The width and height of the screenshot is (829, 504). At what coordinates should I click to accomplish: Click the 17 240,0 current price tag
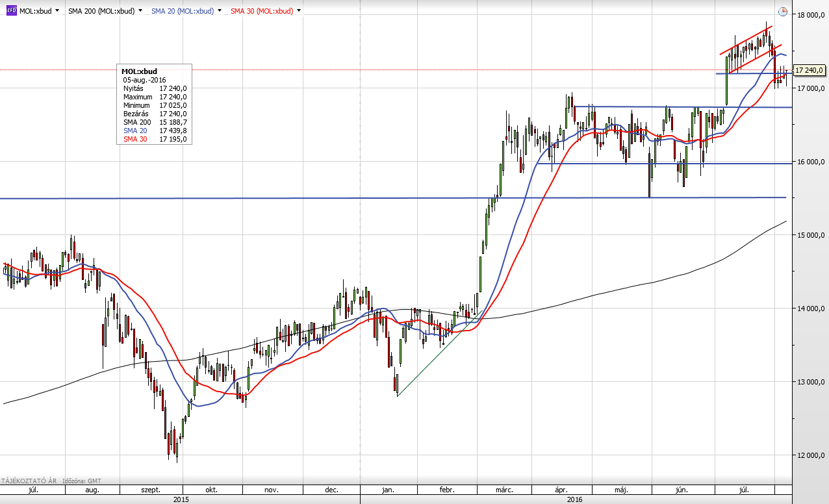(x=810, y=70)
